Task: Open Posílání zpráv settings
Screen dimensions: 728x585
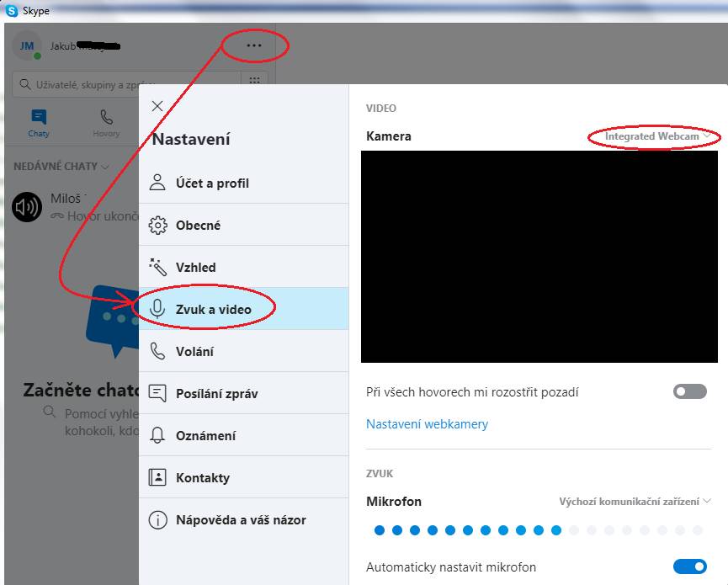Action: coord(244,394)
